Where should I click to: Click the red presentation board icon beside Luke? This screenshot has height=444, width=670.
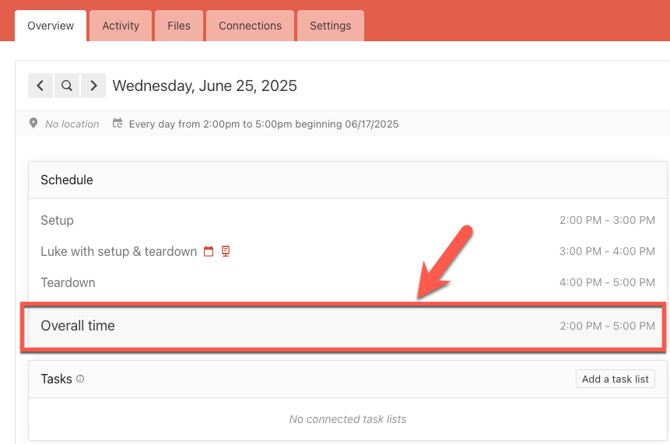coord(226,252)
